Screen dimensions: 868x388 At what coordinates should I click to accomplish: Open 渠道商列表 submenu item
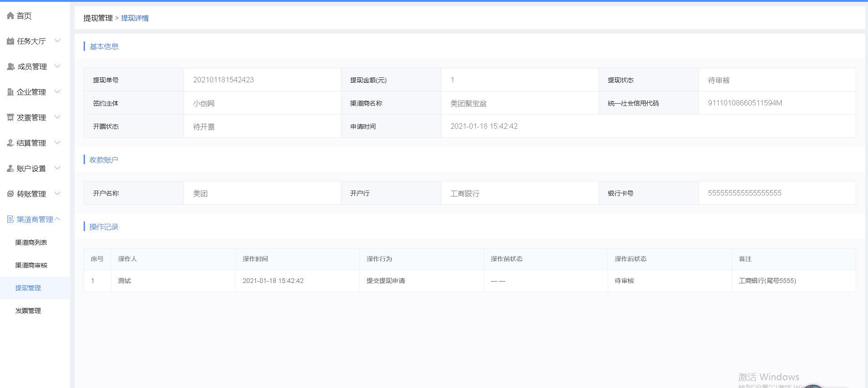31,242
